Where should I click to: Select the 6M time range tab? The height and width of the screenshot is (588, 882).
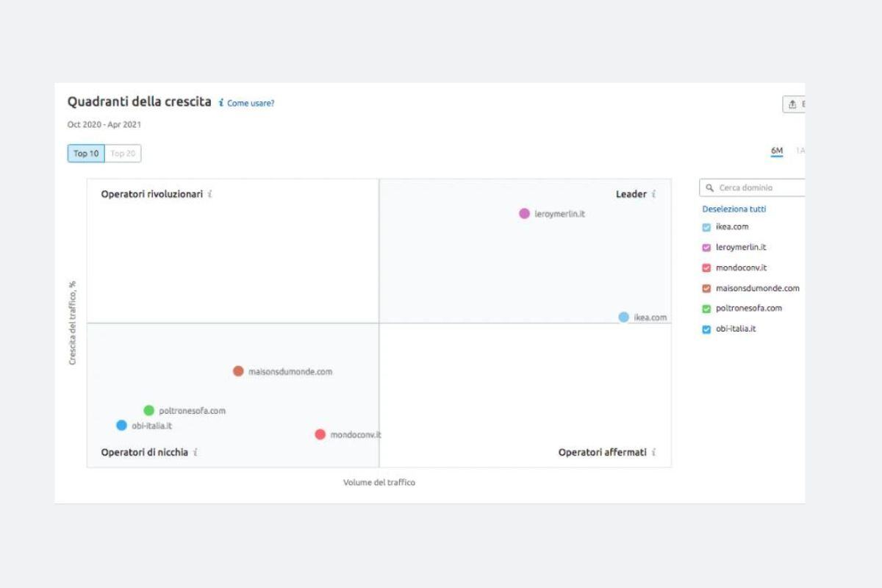click(x=777, y=151)
